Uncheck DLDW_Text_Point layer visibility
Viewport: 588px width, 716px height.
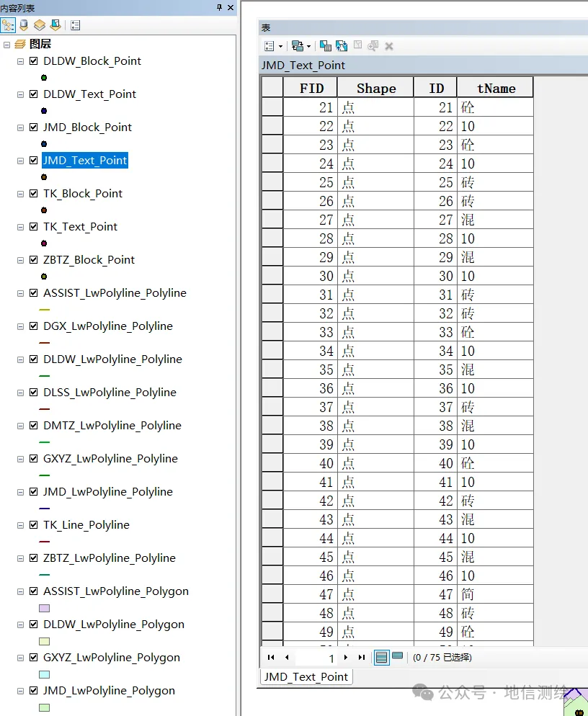(x=33, y=94)
